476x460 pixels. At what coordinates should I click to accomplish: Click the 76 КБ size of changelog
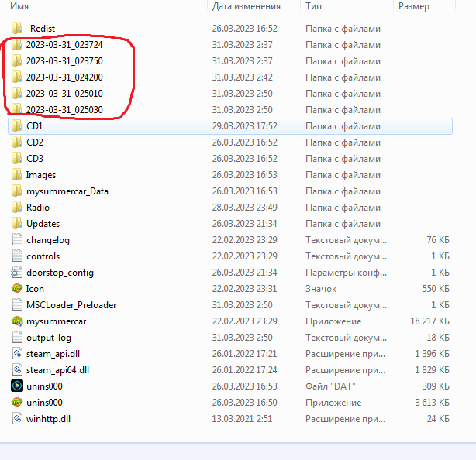click(x=438, y=239)
